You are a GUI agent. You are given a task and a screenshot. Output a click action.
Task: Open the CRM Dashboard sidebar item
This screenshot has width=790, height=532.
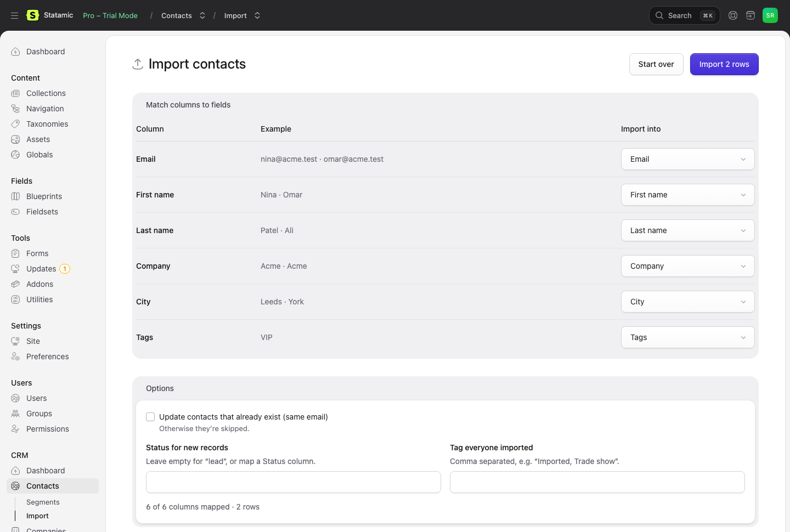coord(46,471)
